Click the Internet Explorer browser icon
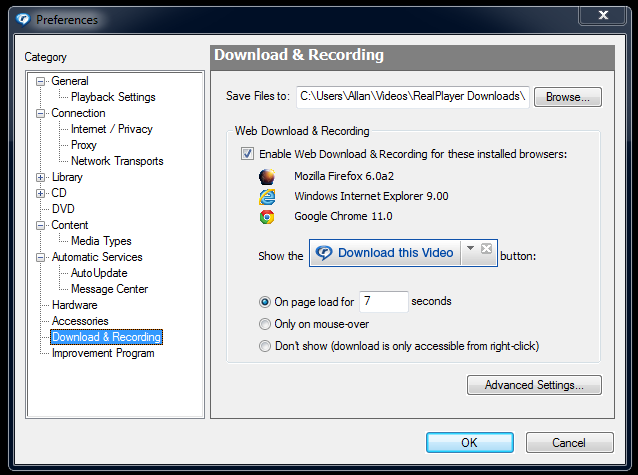 coord(267,197)
